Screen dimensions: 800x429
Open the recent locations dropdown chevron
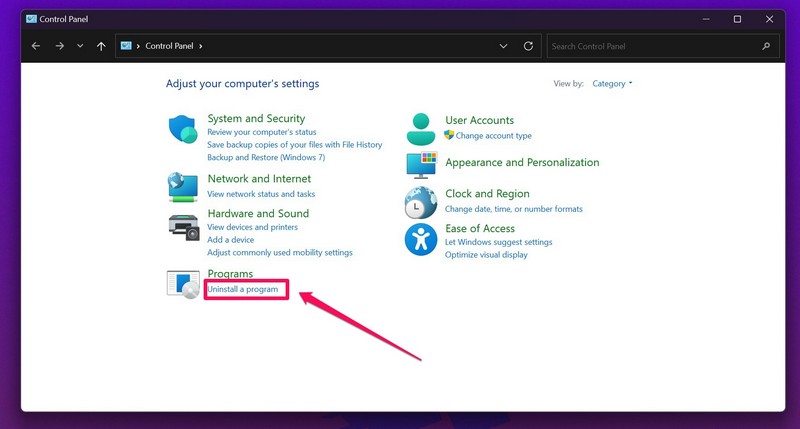[x=80, y=46]
